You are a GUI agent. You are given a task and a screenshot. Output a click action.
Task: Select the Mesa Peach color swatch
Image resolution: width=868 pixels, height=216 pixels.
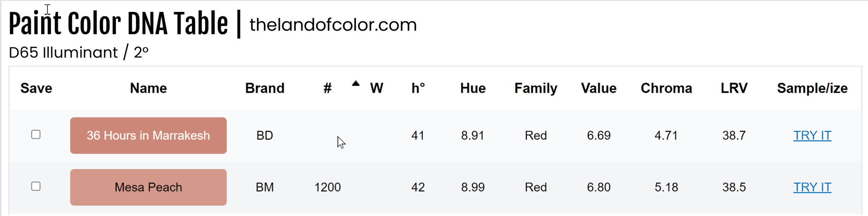[x=148, y=187]
